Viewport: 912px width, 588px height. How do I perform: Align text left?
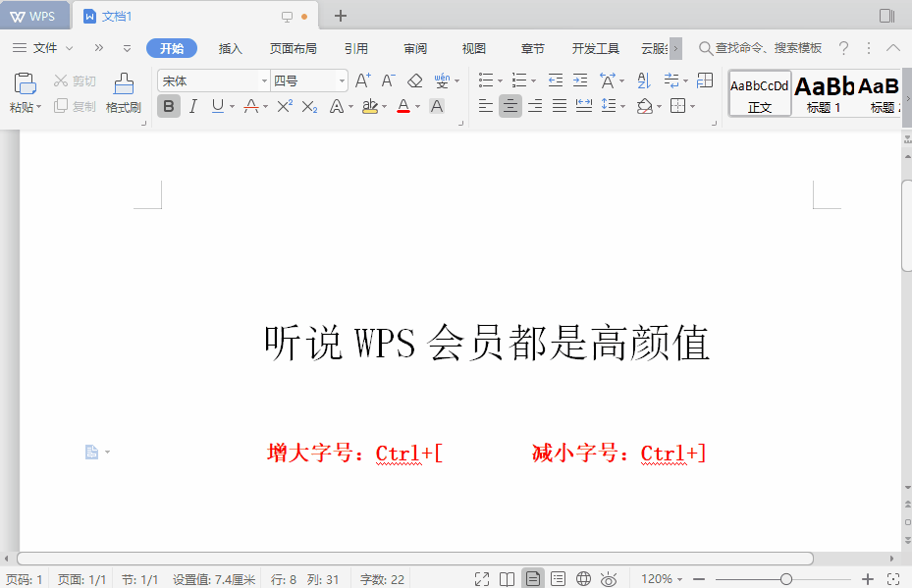[x=486, y=106]
